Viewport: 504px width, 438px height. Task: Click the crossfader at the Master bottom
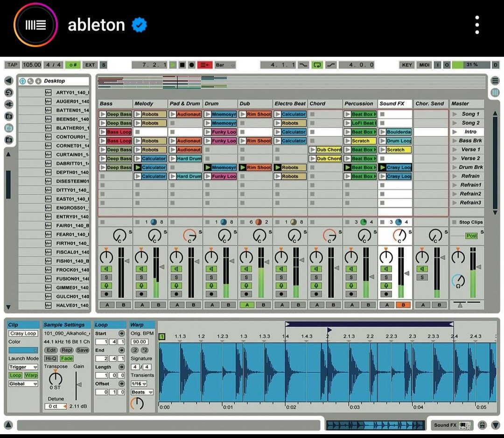tap(460, 305)
